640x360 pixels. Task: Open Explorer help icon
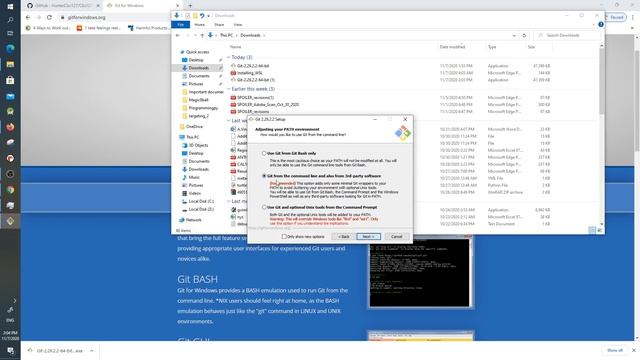tap(601, 24)
